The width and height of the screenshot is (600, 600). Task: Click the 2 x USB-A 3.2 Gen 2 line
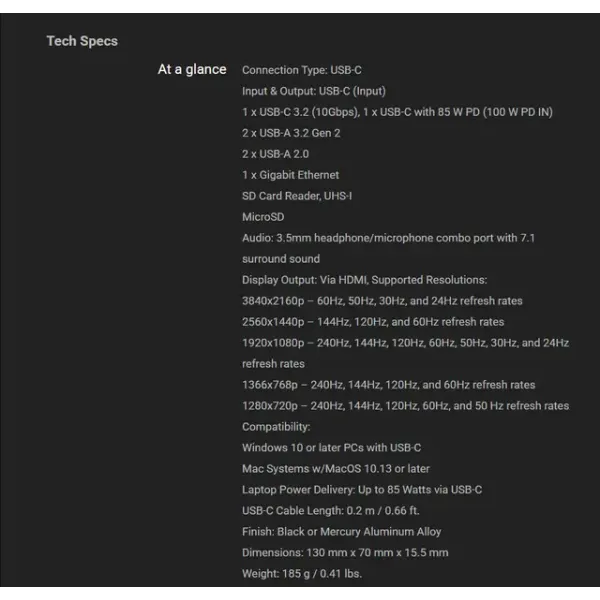point(291,133)
